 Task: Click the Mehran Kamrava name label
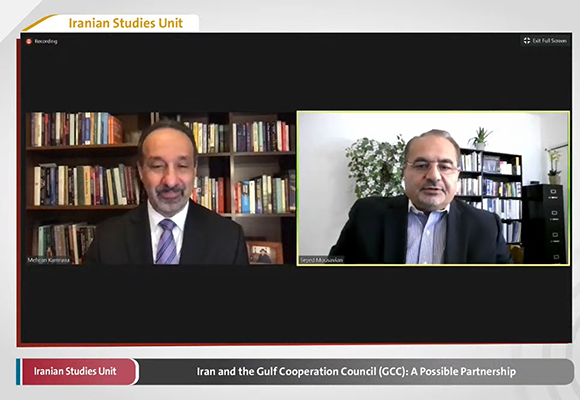(x=48, y=260)
